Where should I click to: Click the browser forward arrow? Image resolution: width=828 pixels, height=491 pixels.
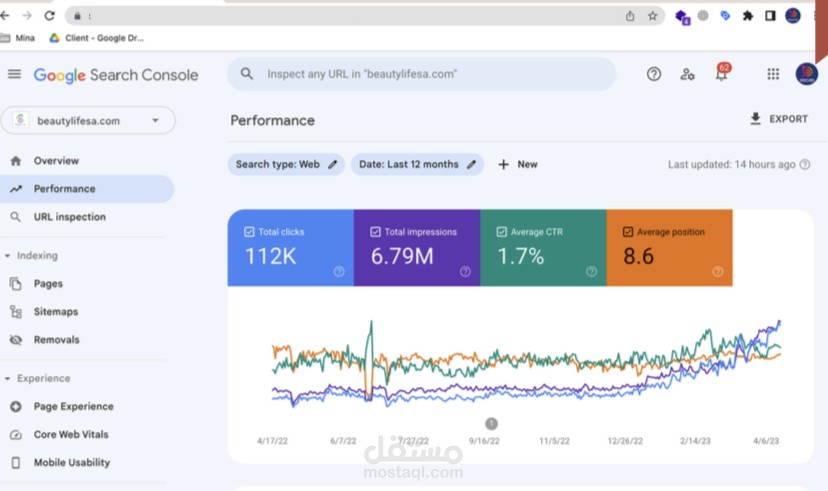click(27, 16)
